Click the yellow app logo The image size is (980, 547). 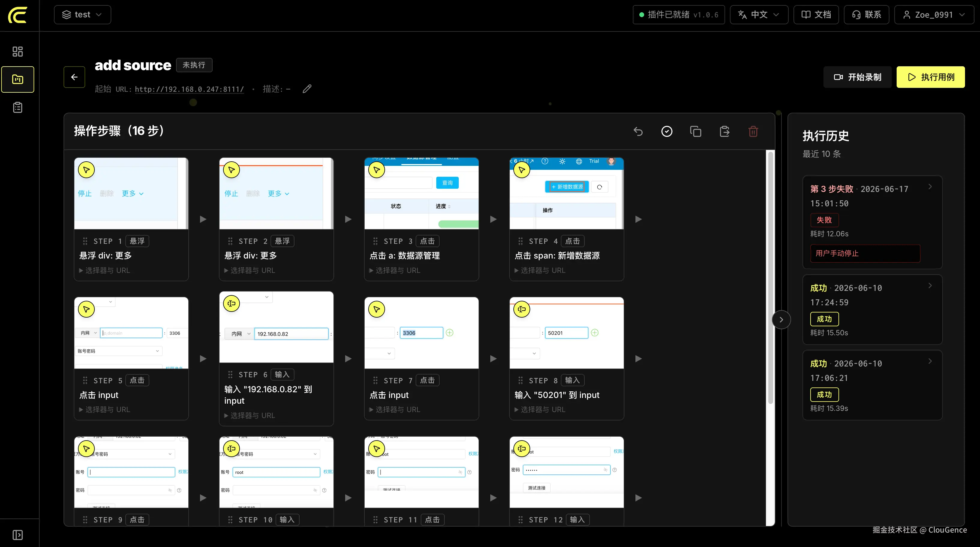17,15
